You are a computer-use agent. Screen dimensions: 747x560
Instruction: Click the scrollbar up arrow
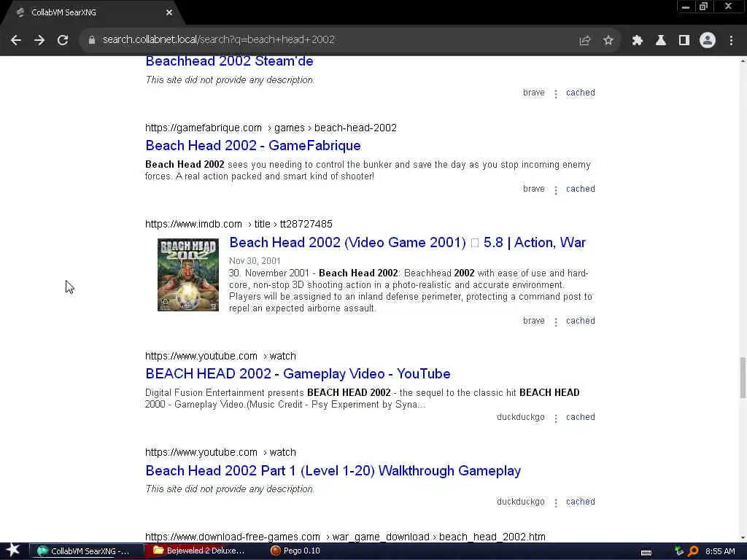click(x=743, y=61)
